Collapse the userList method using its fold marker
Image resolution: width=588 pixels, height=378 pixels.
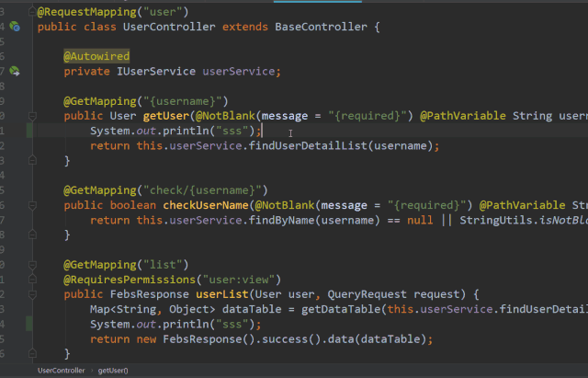tap(32, 294)
